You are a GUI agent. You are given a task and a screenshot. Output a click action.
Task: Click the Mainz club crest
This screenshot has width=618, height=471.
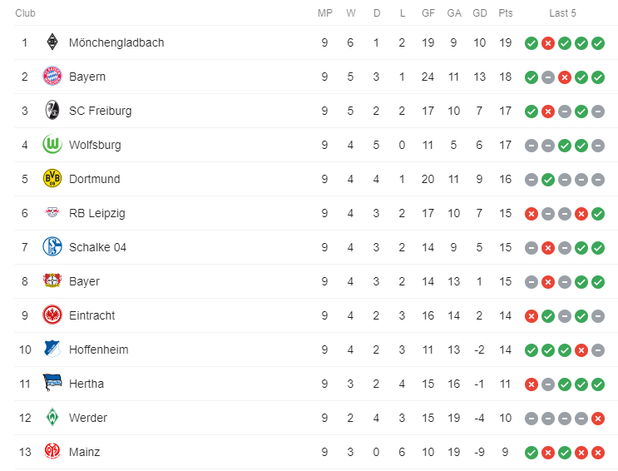coord(52,451)
